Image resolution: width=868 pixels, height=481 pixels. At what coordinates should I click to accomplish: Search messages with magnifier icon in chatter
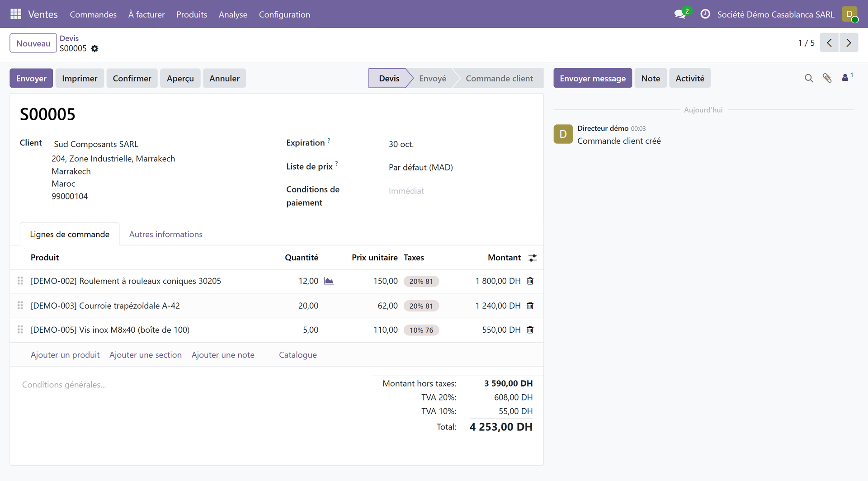809,78
